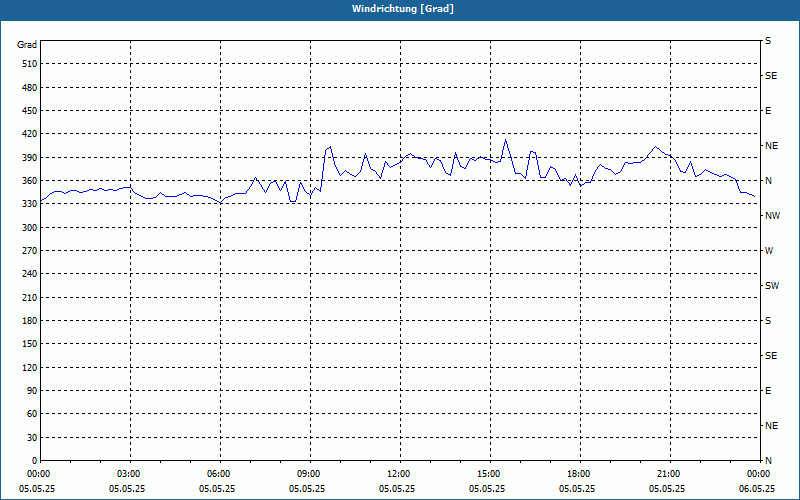Select the 270 y-axis value
800x500 pixels.
tap(30, 251)
